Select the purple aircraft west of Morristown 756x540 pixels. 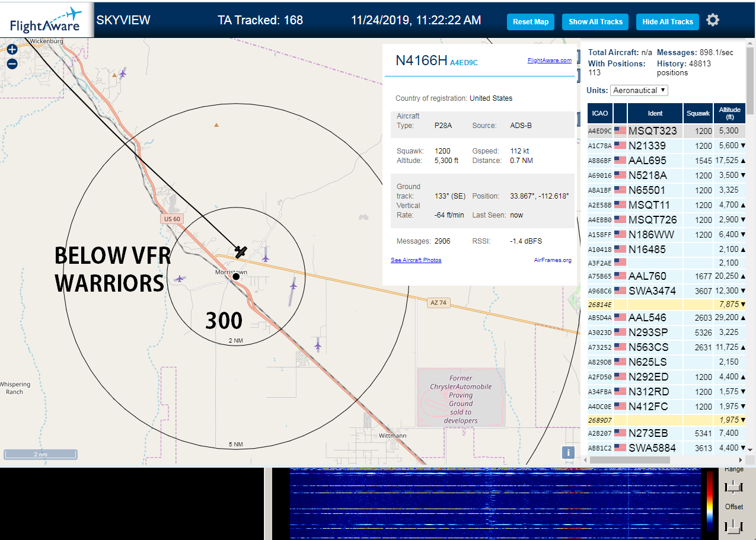click(180, 278)
